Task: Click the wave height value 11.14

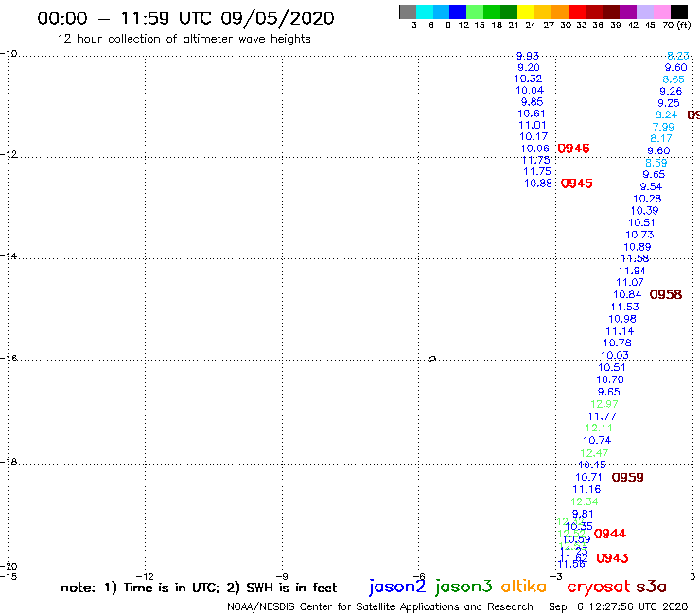Action: tap(620, 331)
